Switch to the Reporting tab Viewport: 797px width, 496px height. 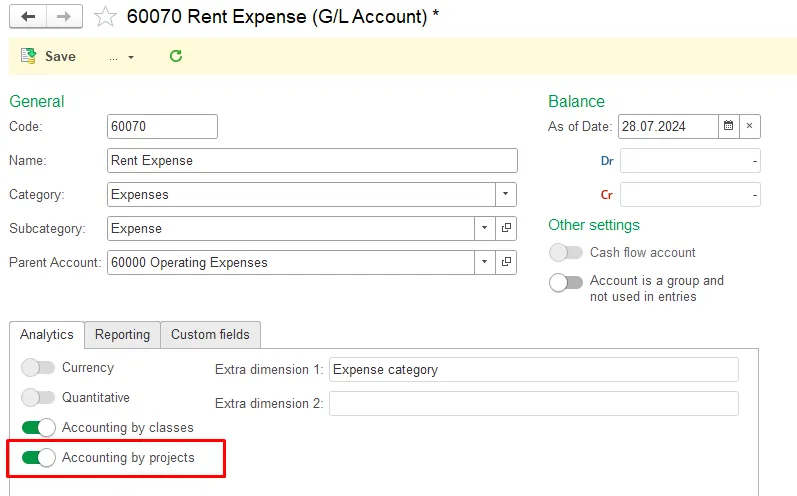tap(123, 335)
